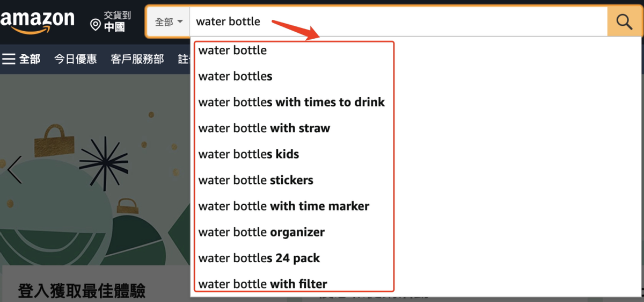644x302 pixels.
Task: Open the 全部 category dropdown in search bar
Action: (x=169, y=22)
